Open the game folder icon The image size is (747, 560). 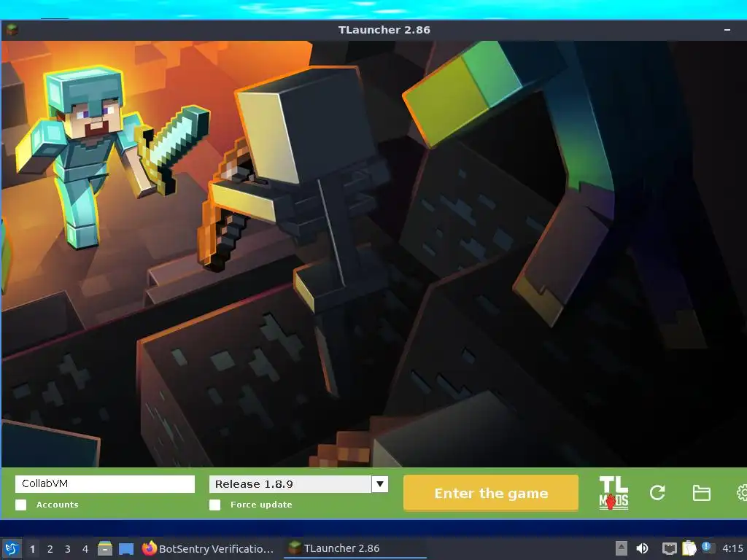(701, 493)
